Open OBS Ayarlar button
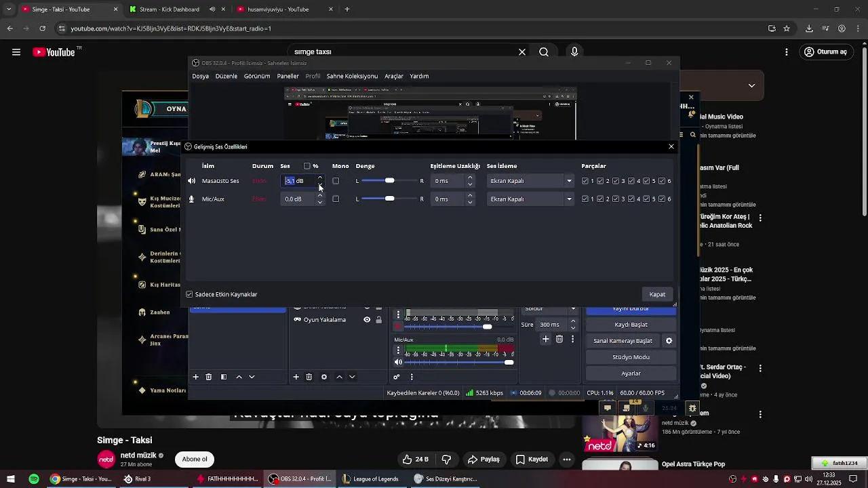This screenshot has width=868, height=488. click(x=631, y=373)
